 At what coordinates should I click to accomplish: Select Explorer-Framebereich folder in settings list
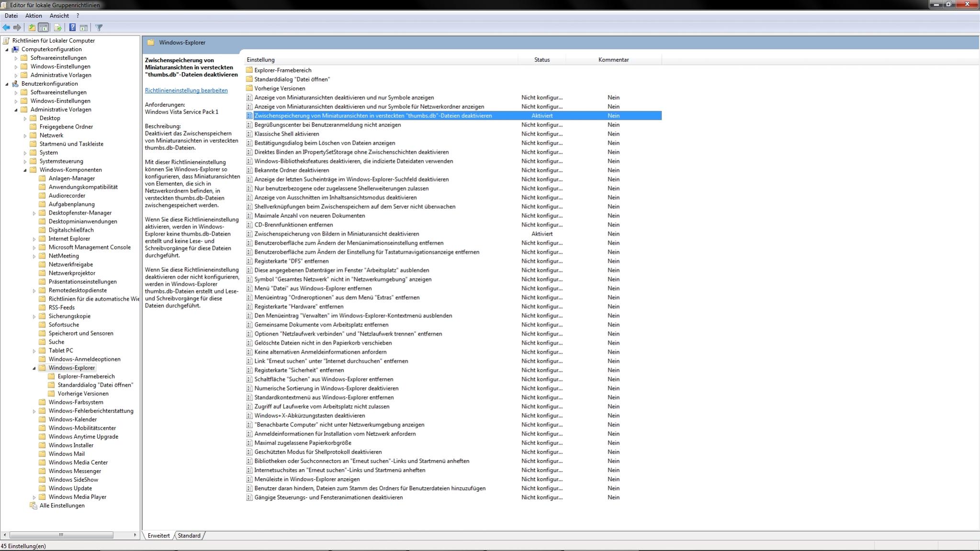pos(282,70)
